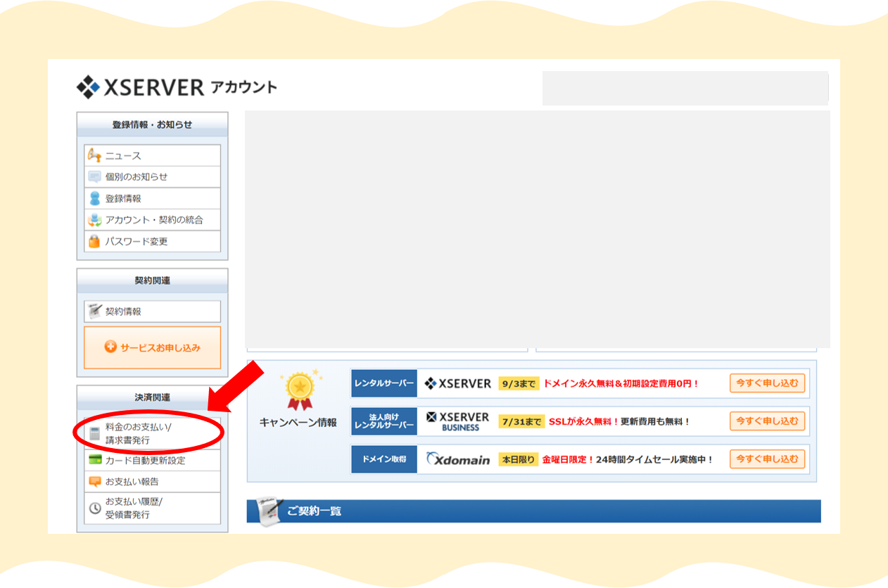Viewport: 888px width, 588px height.
Task: Open 料金のお支払い/請求書発行
Action: click(x=152, y=433)
